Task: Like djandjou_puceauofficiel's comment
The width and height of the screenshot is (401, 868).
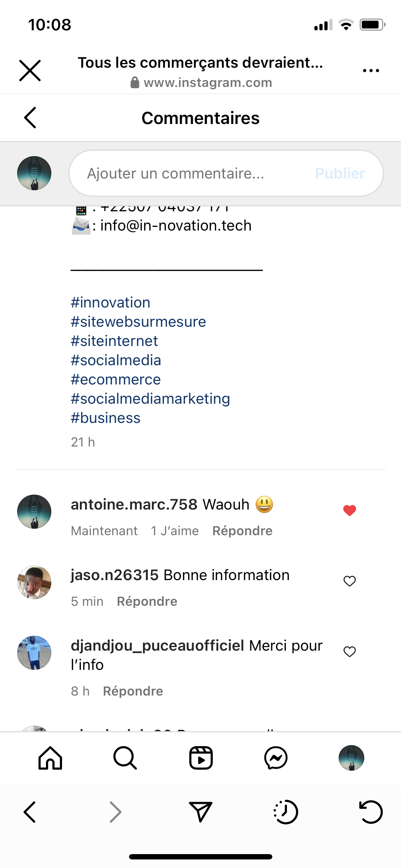Action: (x=350, y=651)
